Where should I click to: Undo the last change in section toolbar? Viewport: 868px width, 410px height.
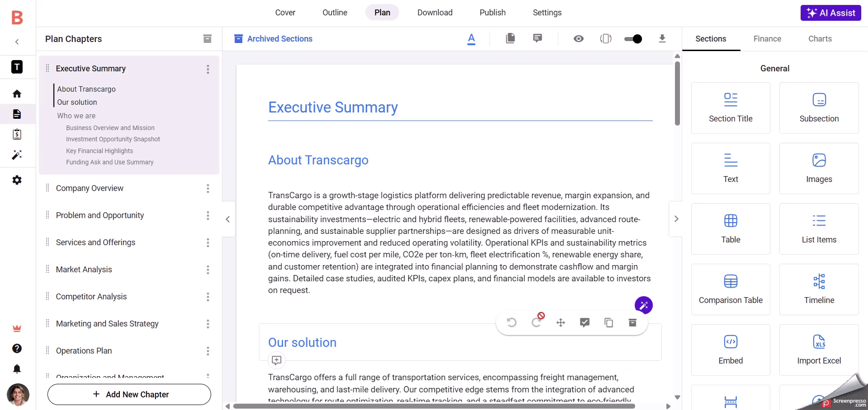(512, 322)
